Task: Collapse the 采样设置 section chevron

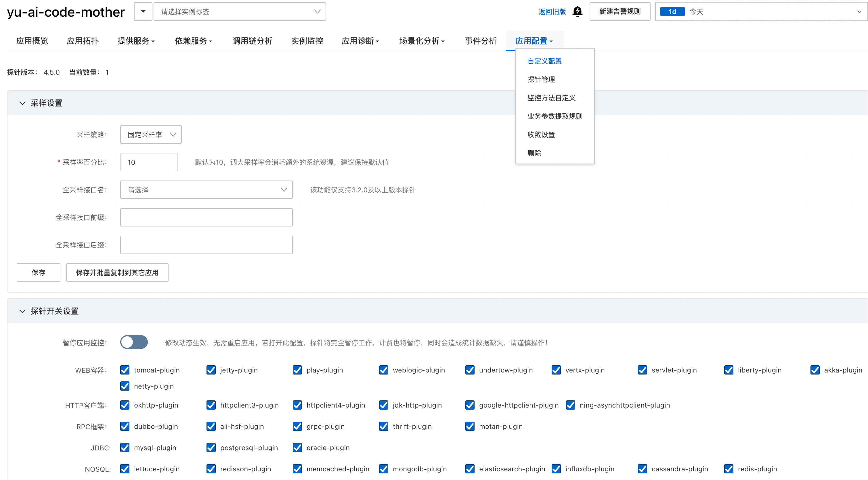Action: tap(22, 103)
